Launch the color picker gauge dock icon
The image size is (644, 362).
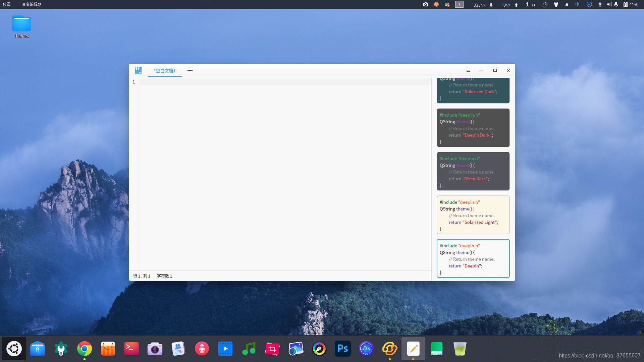[319, 349]
